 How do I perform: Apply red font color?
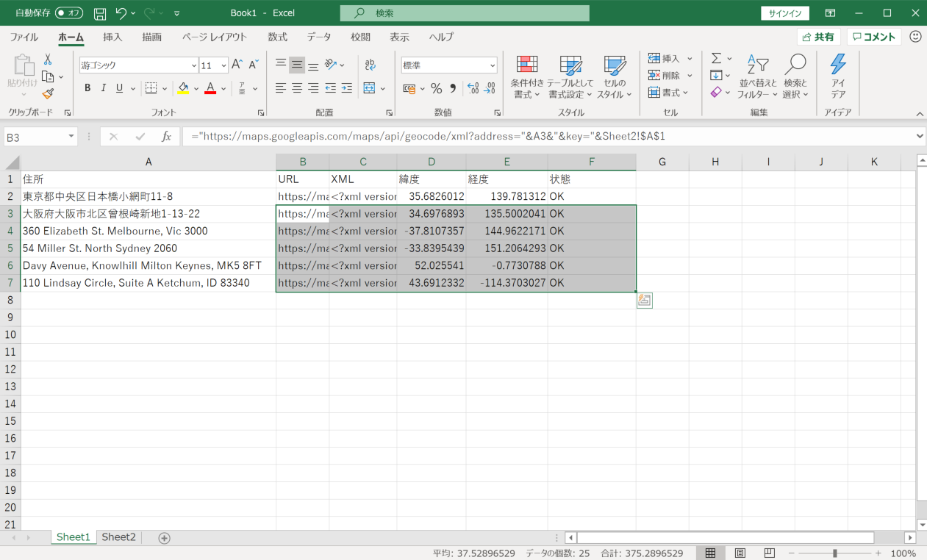pos(210,88)
